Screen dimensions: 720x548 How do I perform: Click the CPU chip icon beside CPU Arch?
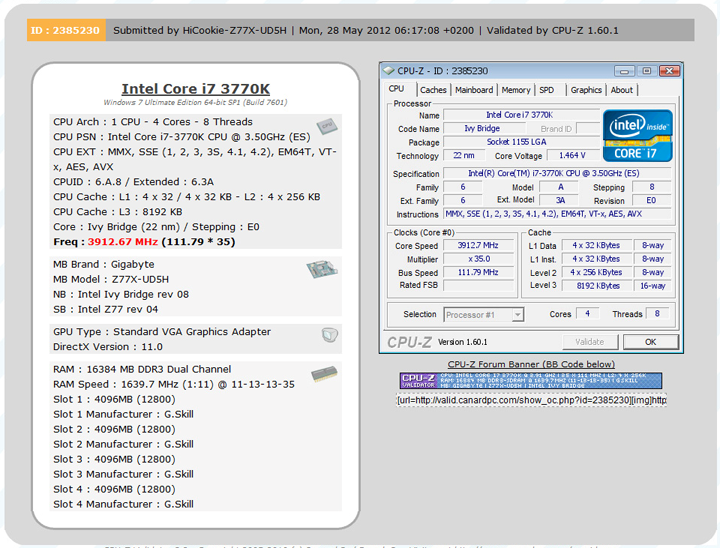tap(327, 126)
